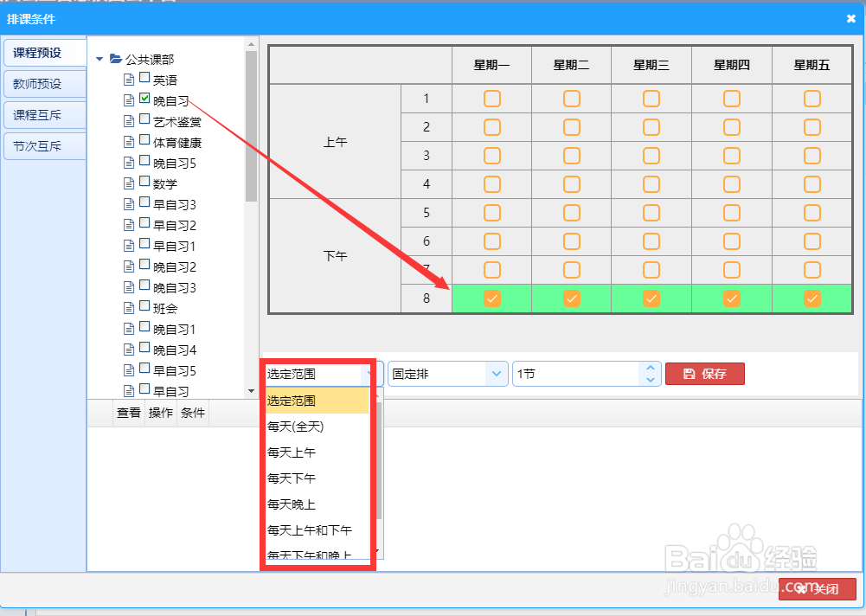Check 星期一 period 1 in the grid

491,99
